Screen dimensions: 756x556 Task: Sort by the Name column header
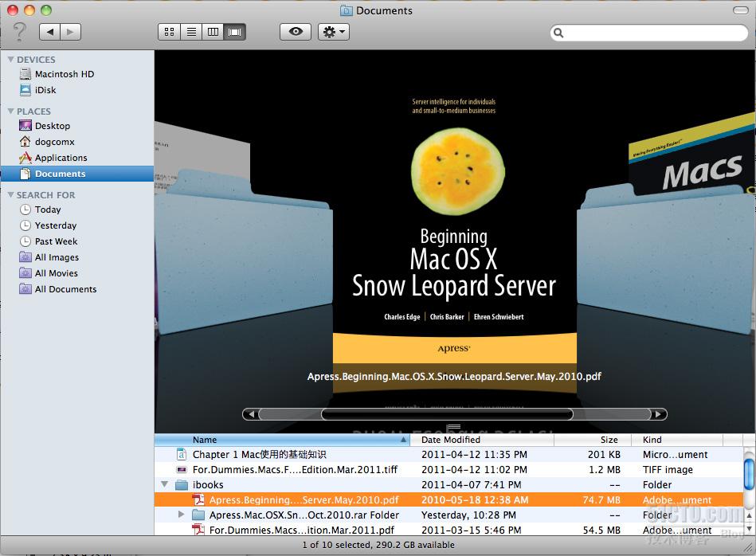tap(282, 440)
